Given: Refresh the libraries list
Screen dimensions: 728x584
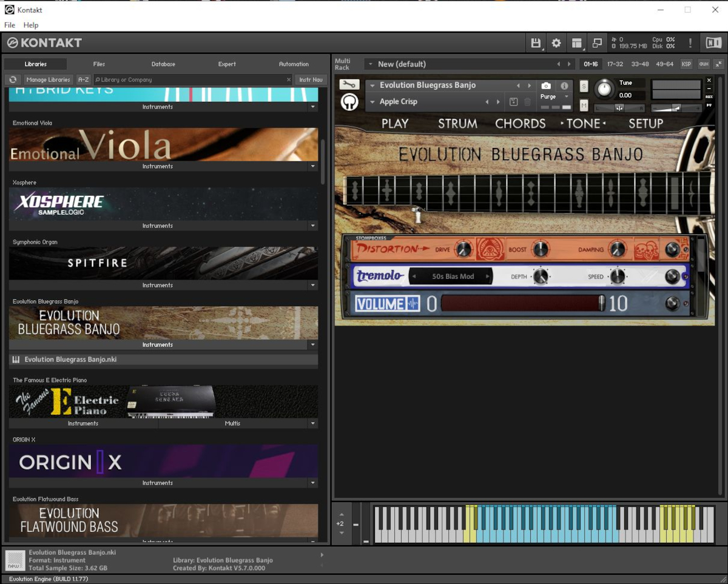Looking at the screenshot, I should tap(13, 79).
